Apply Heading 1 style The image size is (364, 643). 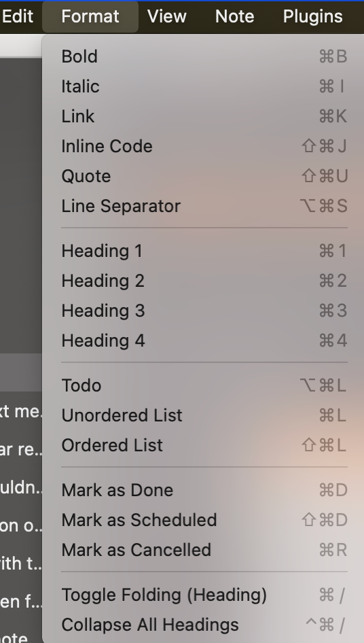click(x=204, y=251)
